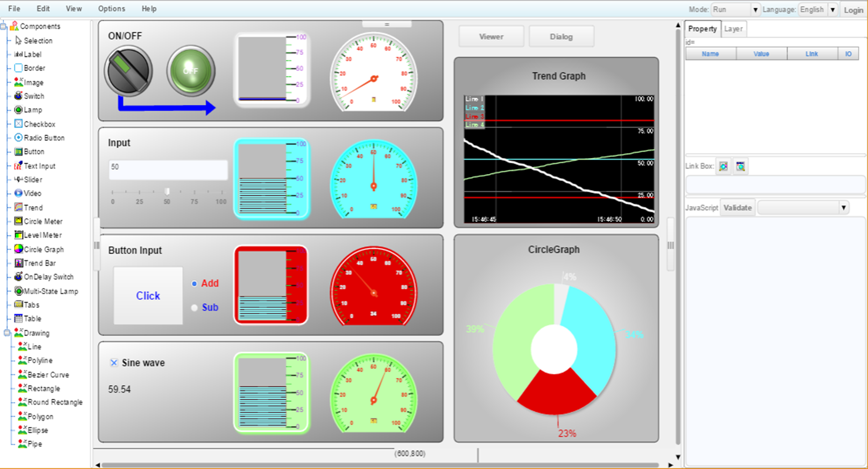868x469 pixels.
Task: Click the first Link Box icon
Action: (x=723, y=167)
